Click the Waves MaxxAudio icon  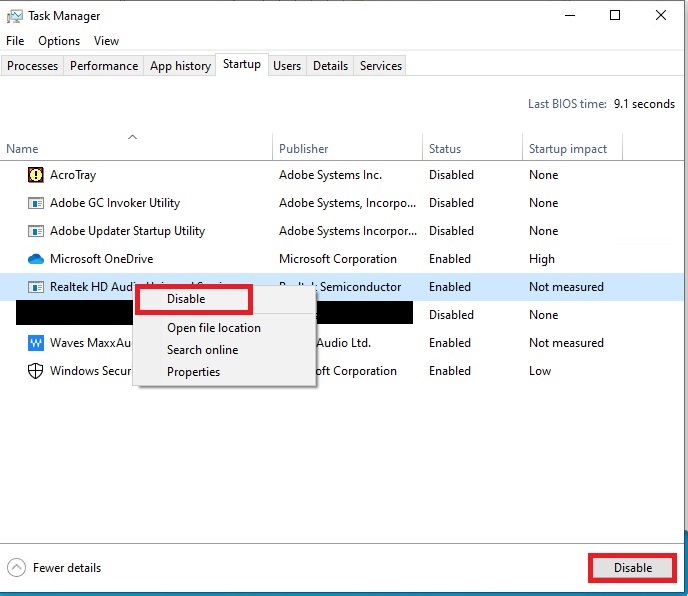(36, 343)
